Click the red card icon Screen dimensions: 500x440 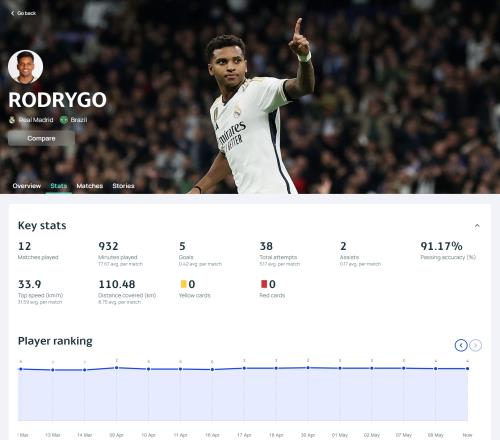264,284
